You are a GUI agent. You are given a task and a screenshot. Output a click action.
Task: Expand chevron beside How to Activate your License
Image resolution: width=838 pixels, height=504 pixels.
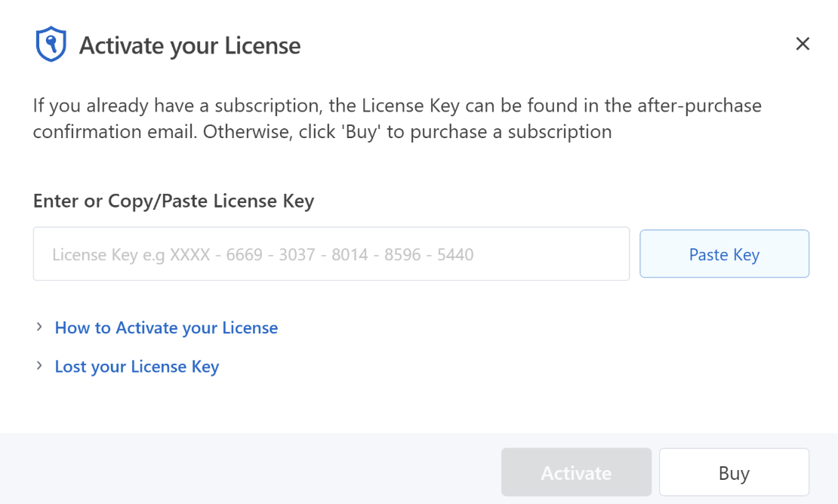pyautogui.click(x=39, y=327)
